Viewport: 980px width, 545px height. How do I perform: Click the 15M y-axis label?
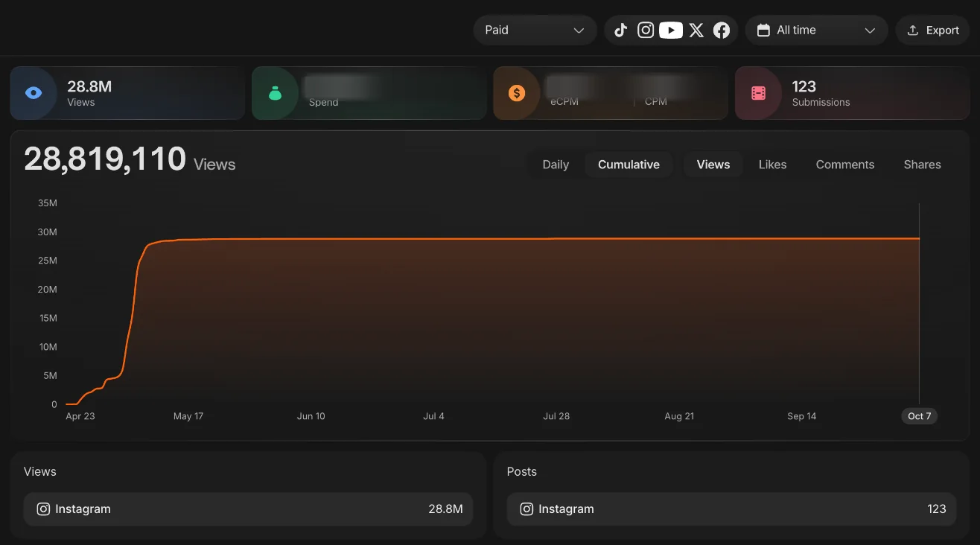click(x=47, y=318)
